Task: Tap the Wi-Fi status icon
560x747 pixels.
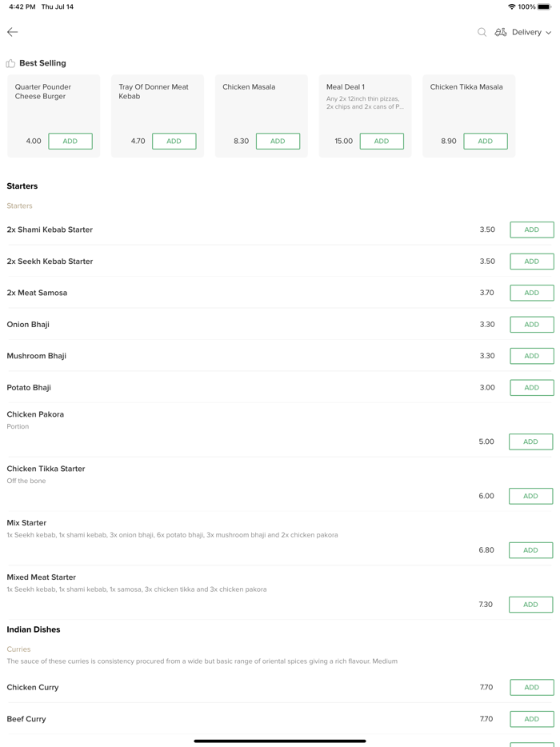Action: [x=511, y=6]
